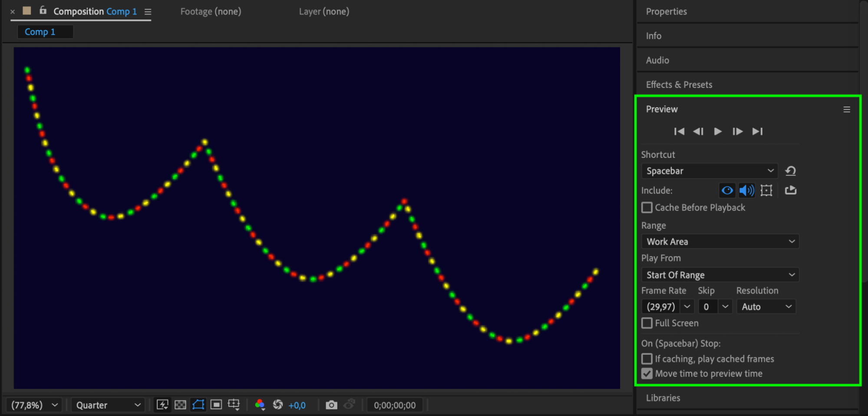Click the Fast Previews lightning icon
Viewport: 868px width, 416px height.
[x=162, y=405]
